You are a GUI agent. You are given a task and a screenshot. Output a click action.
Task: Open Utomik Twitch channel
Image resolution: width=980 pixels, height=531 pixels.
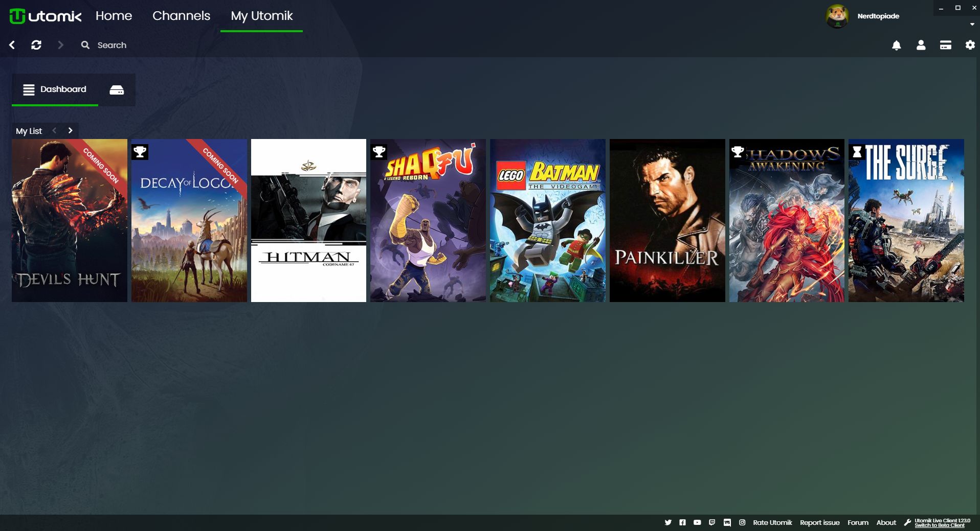pyautogui.click(x=712, y=522)
